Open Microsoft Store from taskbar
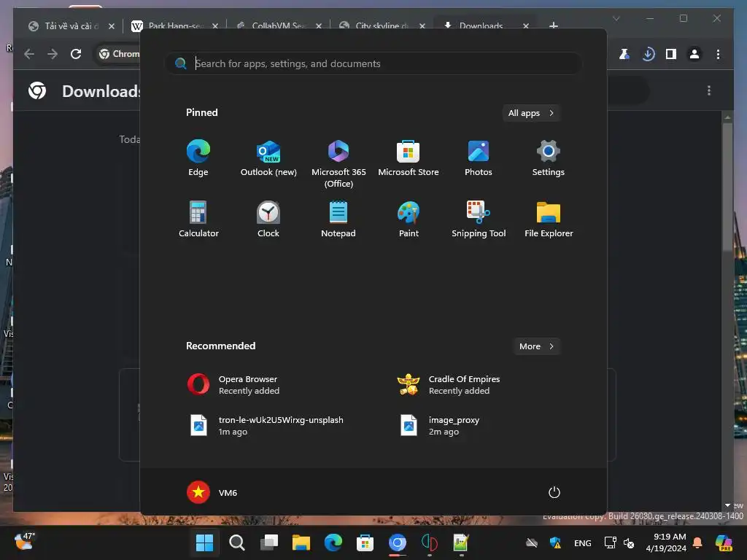The width and height of the screenshot is (747, 560). pyautogui.click(x=365, y=542)
